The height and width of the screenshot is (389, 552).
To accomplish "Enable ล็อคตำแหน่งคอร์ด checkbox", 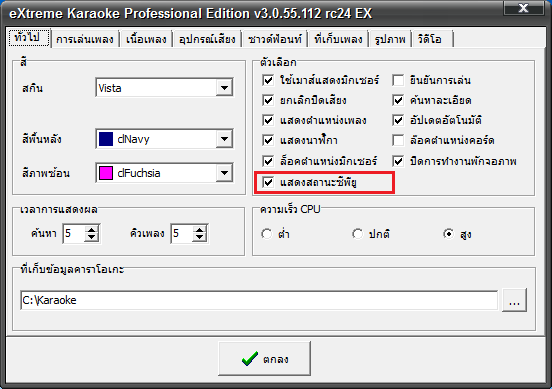I will (x=398, y=140).
